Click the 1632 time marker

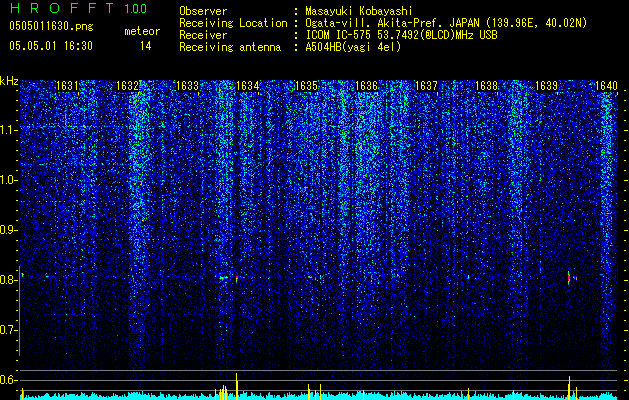(127, 86)
